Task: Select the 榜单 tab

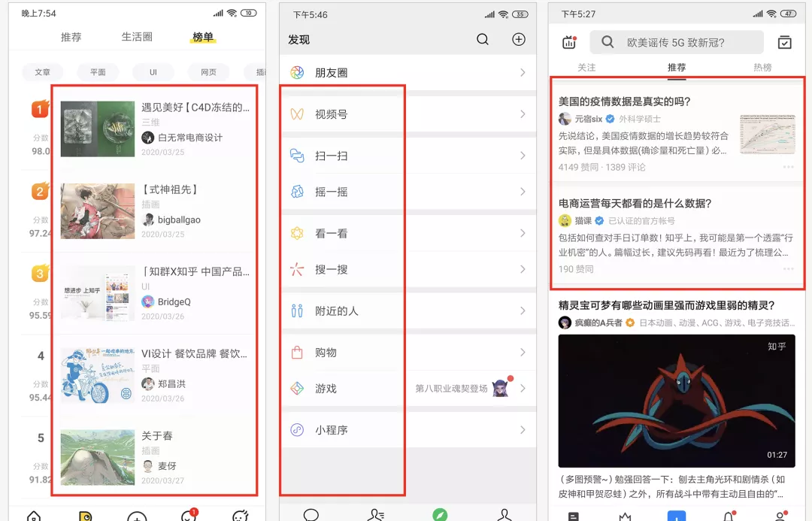Action: 202,37
